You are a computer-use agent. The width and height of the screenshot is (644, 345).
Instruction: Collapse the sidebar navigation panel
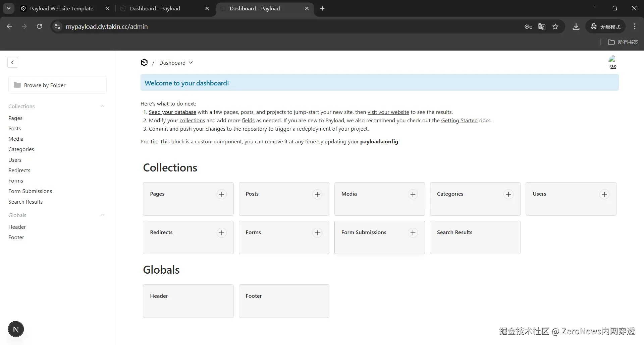[x=13, y=62]
